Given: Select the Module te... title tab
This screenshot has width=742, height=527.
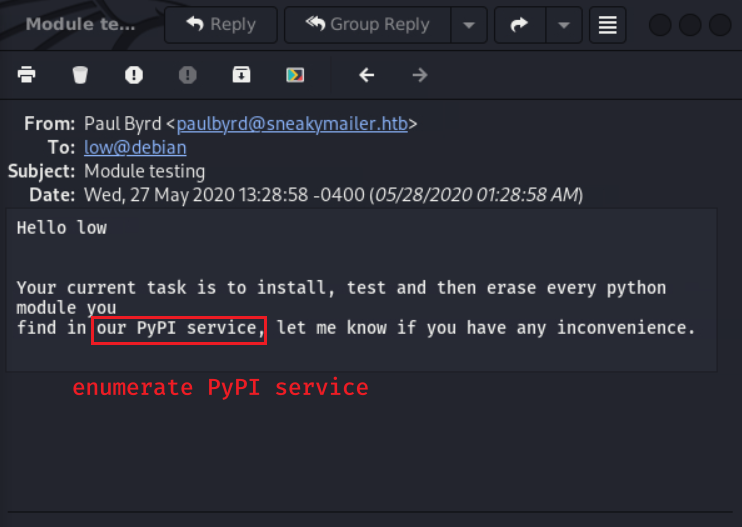Looking at the screenshot, I should point(80,24).
